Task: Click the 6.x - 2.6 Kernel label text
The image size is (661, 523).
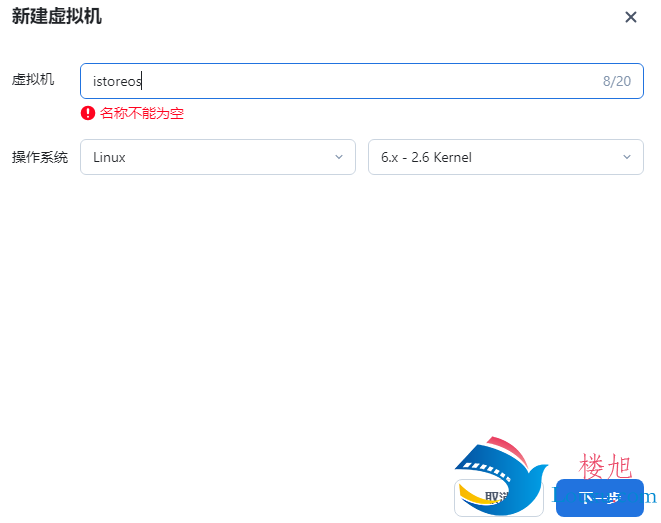Action: [426, 157]
